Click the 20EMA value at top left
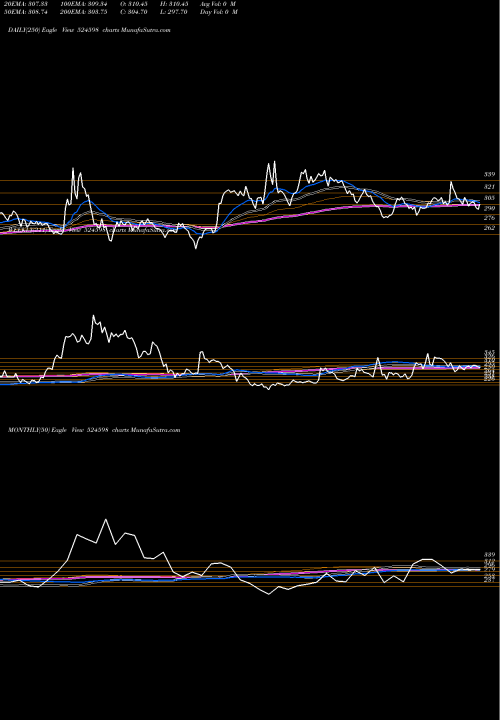Screen dimensions: 500x720 [x=24, y=4]
